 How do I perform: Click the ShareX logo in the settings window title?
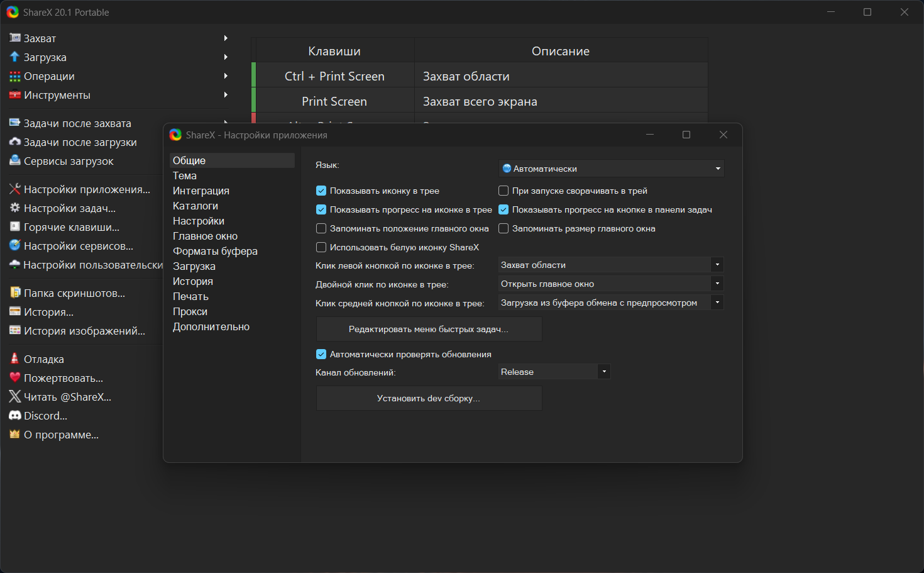[x=175, y=135]
